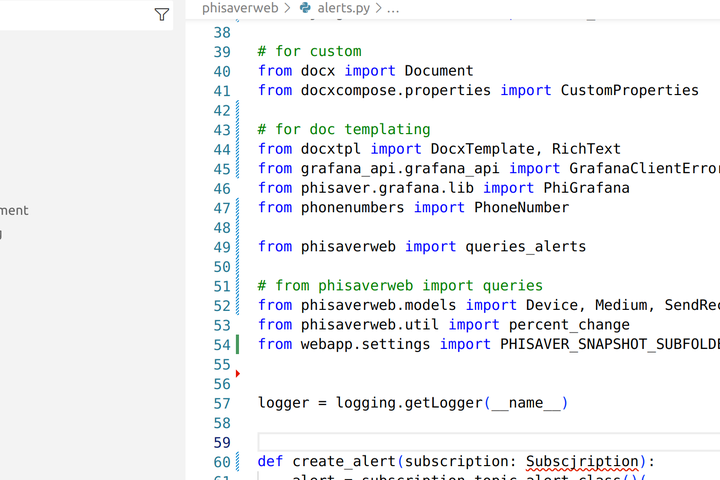Click 'Medium' on line 52
The height and width of the screenshot is (480, 720).
pyautogui.click(x=621, y=305)
